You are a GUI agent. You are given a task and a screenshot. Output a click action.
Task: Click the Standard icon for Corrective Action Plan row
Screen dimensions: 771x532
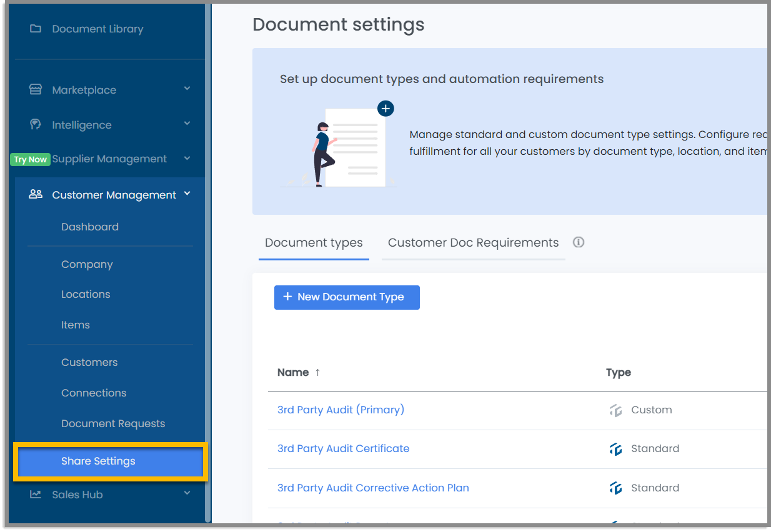615,488
